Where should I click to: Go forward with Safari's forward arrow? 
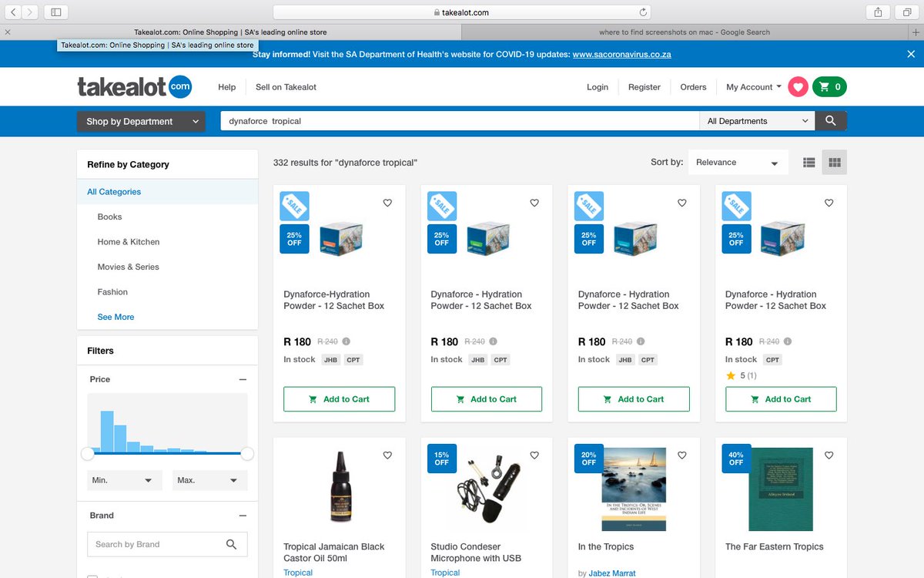click(30, 12)
